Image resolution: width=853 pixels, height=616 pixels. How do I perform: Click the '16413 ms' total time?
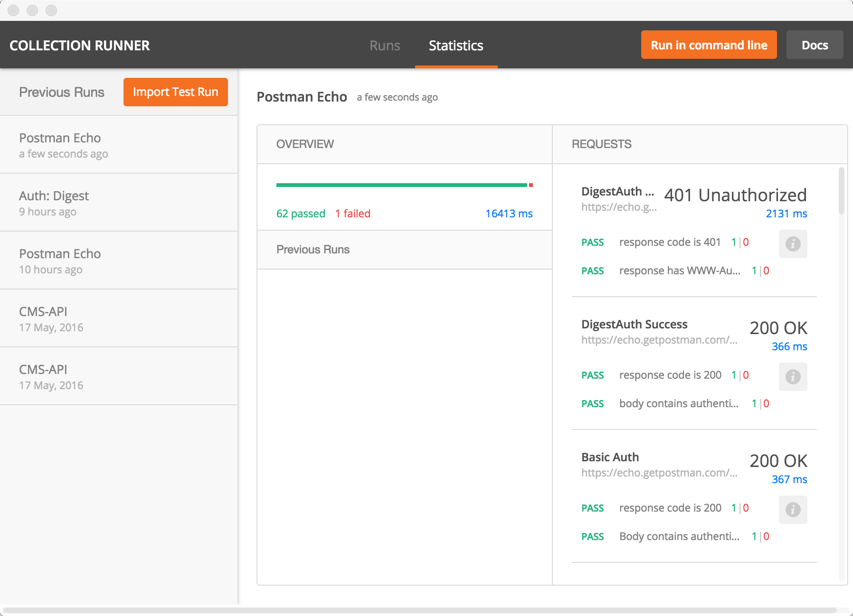click(x=509, y=214)
